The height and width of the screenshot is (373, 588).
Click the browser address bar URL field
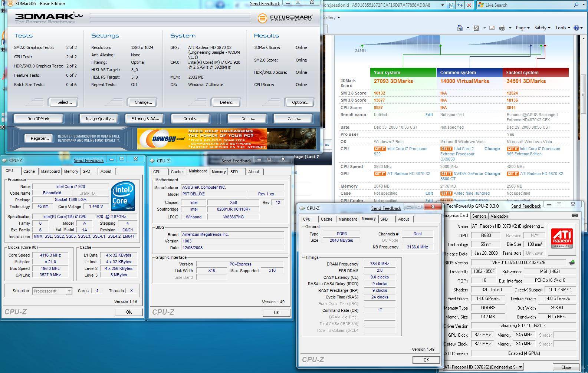380,5
